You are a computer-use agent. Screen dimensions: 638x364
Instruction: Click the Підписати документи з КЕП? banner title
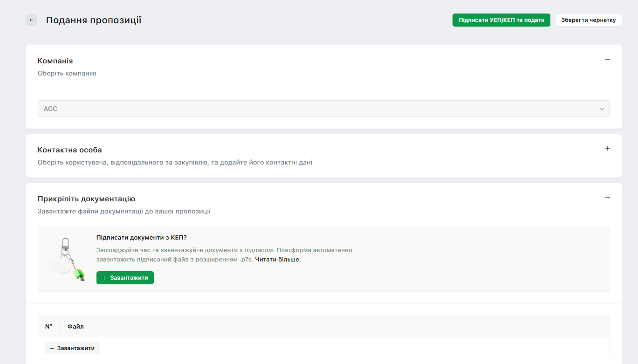click(x=141, y=238)
